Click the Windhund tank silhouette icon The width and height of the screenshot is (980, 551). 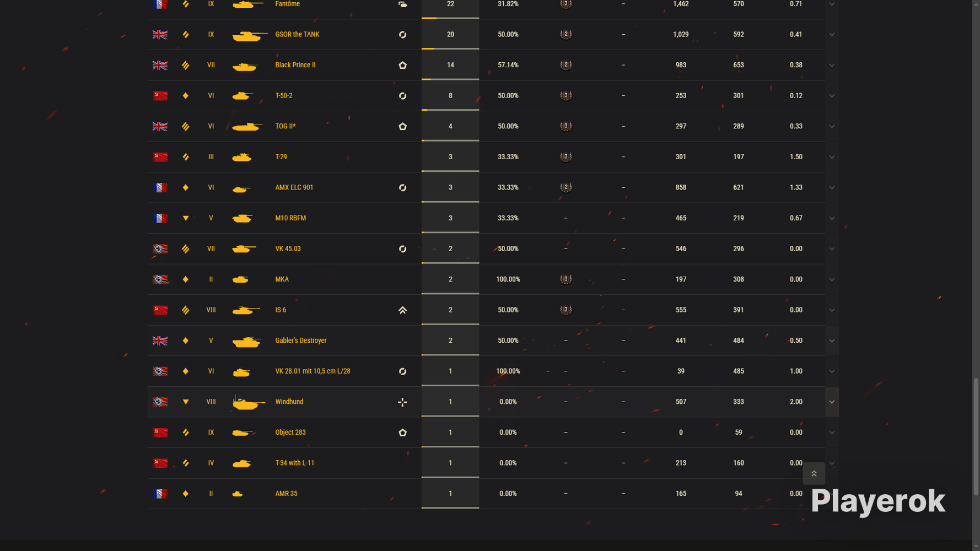(248, 402)
